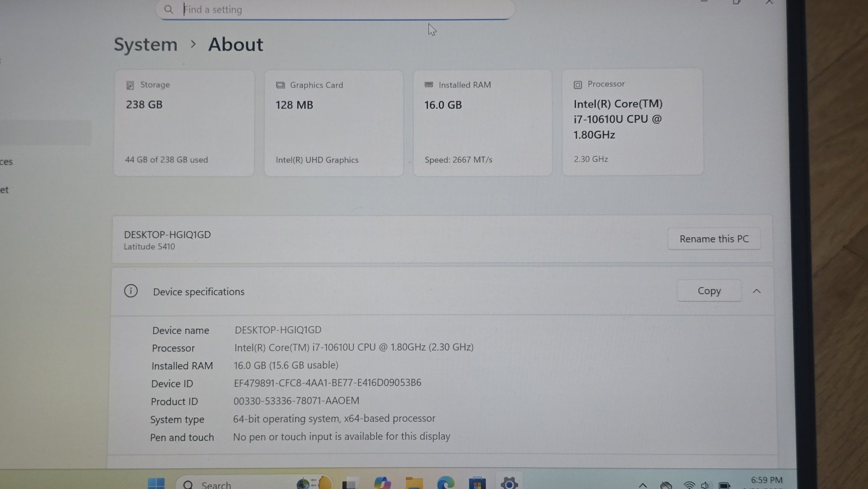This screenshot has width=868, height=489.
Task: Select the device name DESKTOP-HGIQ1GD value
Action: (278, 330)
